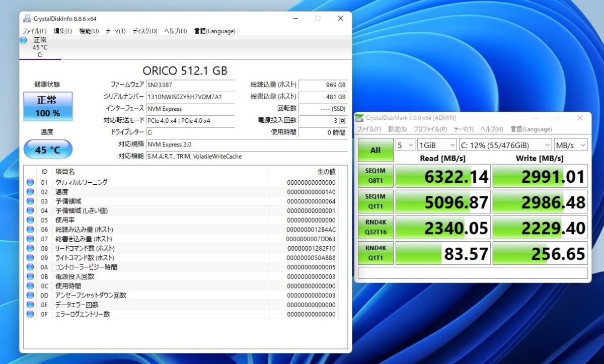Click the 45 °C temperature button
This screenshot has height=364, width=604.
[x=48, y=150]
